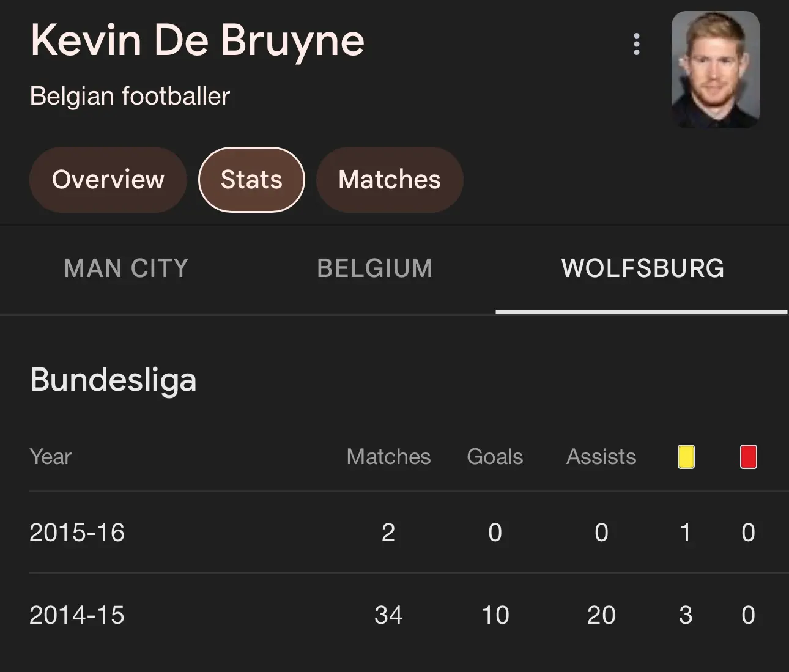Open the Matches chip
The height and width of the screenshot is (672, 789).
390,180
